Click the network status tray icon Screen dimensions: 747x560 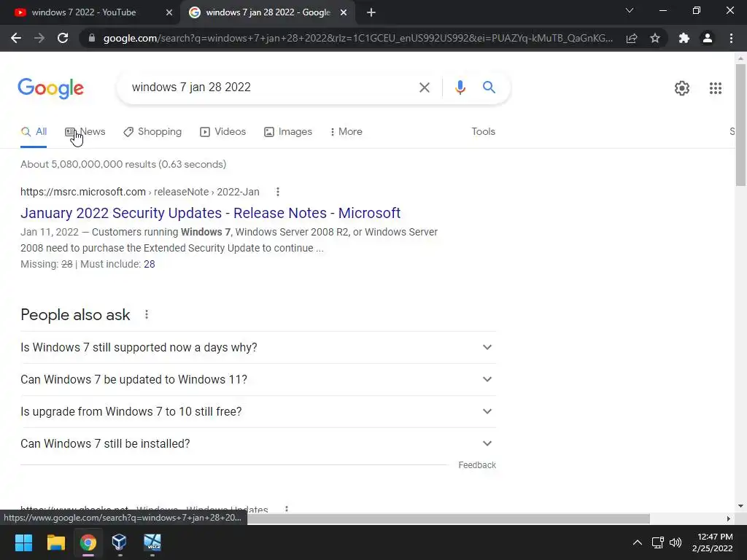(658, 542)
